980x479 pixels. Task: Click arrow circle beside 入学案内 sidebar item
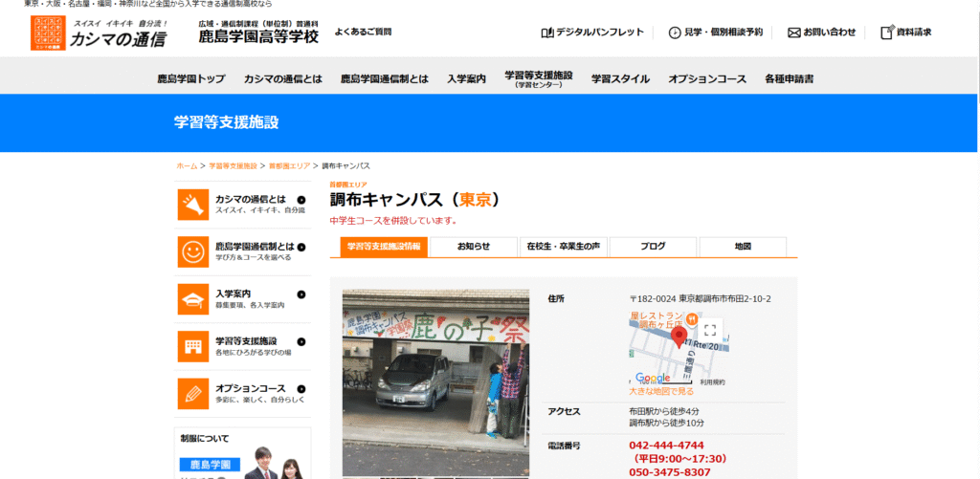(x=301, y=294)
